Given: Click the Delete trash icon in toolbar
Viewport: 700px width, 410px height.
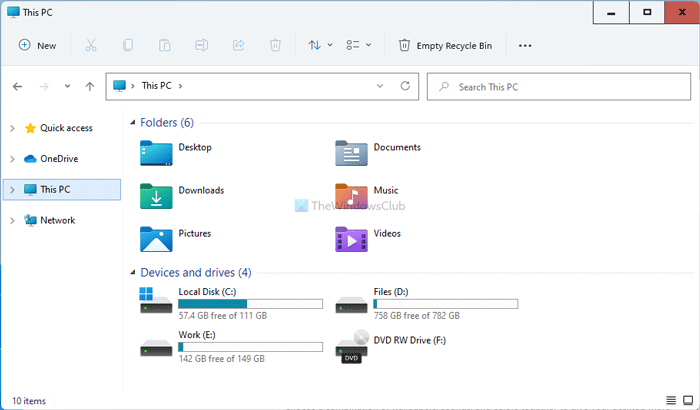Looking at the screenshot, I should (274, 45).
